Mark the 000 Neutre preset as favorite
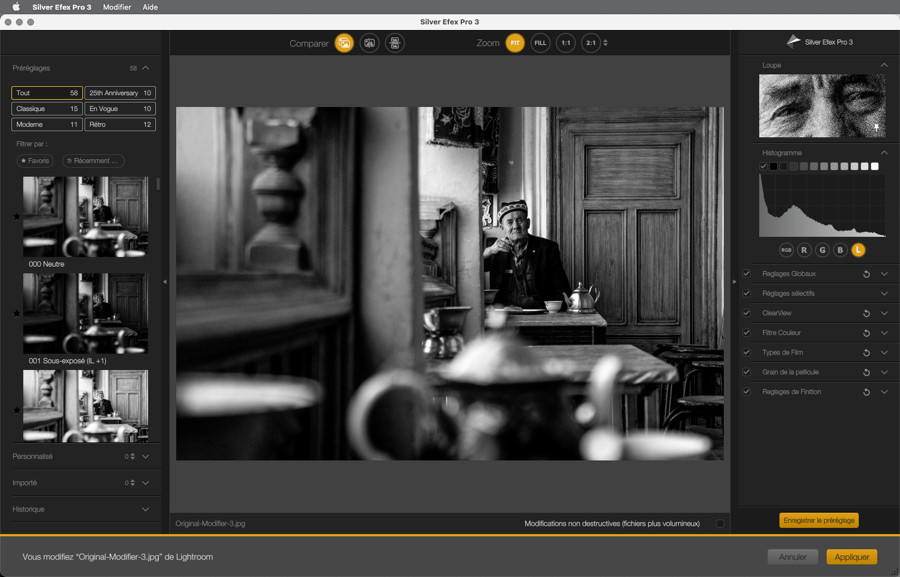 coord(17,216)
